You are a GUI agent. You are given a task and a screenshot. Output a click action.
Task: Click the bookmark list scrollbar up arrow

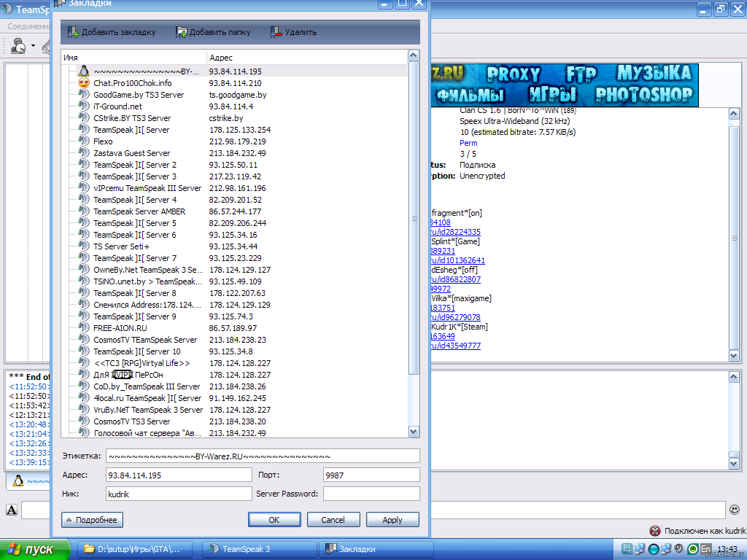414,55
